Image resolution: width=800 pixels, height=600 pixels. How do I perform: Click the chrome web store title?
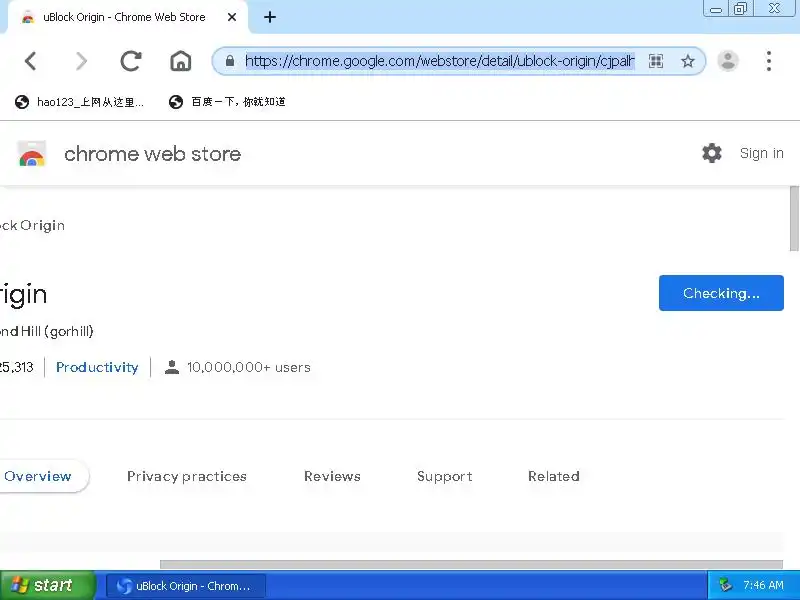click(x=153, y=154)
